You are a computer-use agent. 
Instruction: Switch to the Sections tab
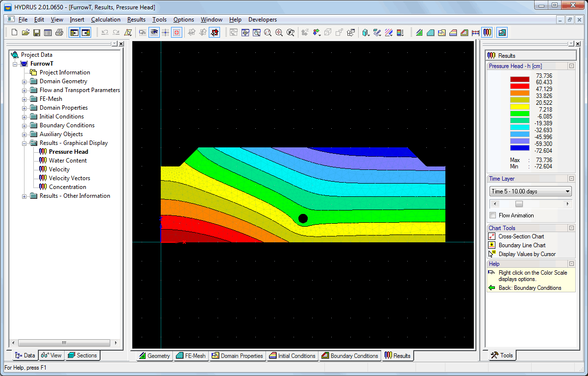(82, 355)
